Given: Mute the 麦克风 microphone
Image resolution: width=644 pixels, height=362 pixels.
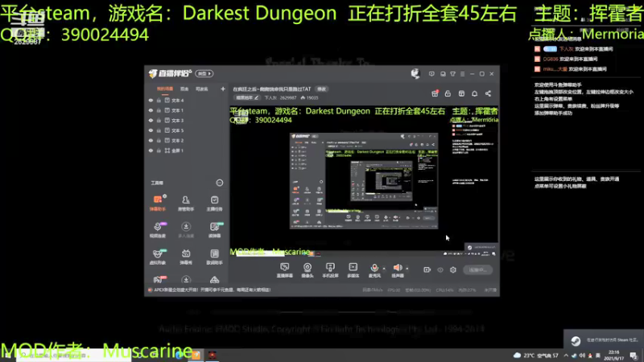Looking at the screenshot, I should pyautogui.click(x=374, y=270).
